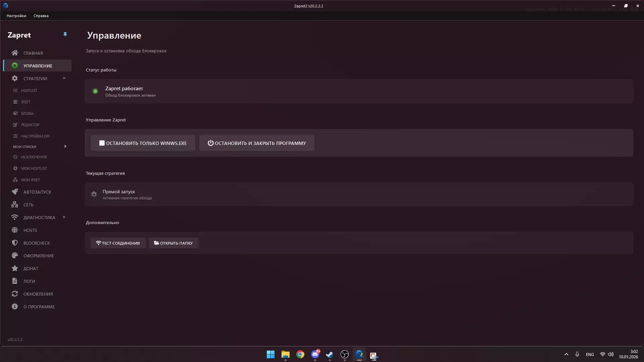
Task: Open the Диагностика wifi icon
Action: (15, 217)
